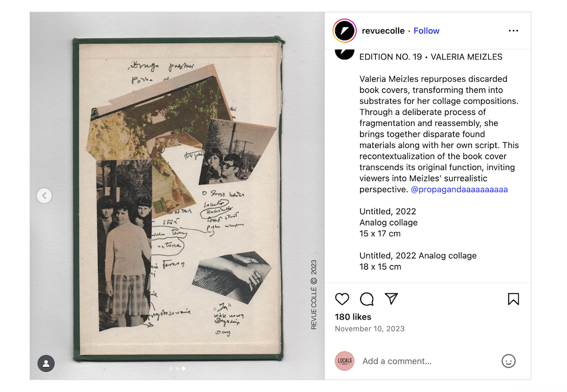This screenshot has height=392, width=567.
Task: Click the collage artwork image
Action: click(178, 199)
